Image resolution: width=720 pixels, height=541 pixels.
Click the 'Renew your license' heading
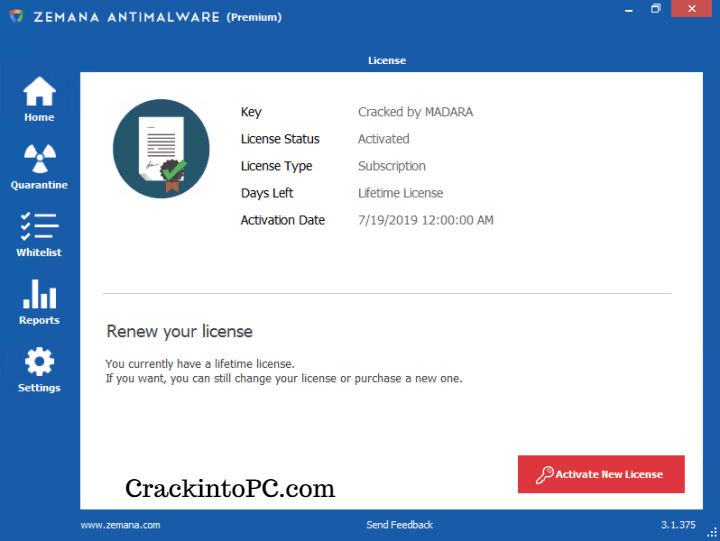[x=180, y=332]
